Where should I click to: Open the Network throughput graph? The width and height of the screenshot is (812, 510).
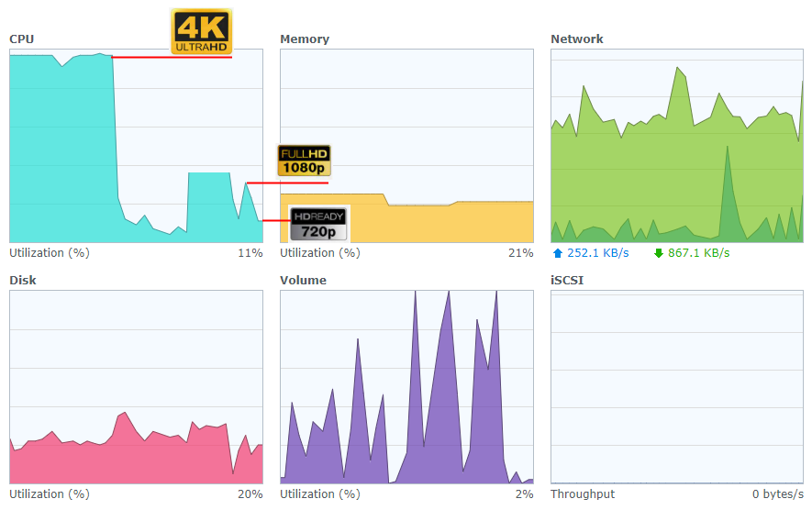pos(677,146)
